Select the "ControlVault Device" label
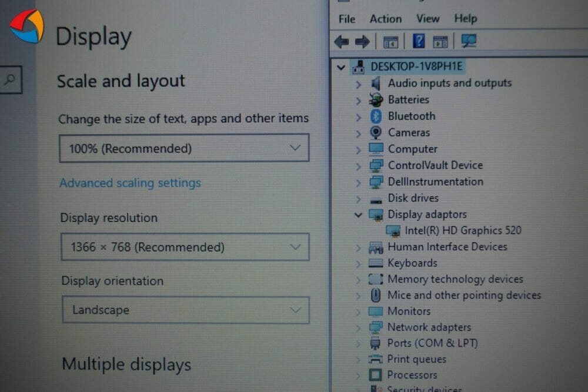 (x=435, y=165)
